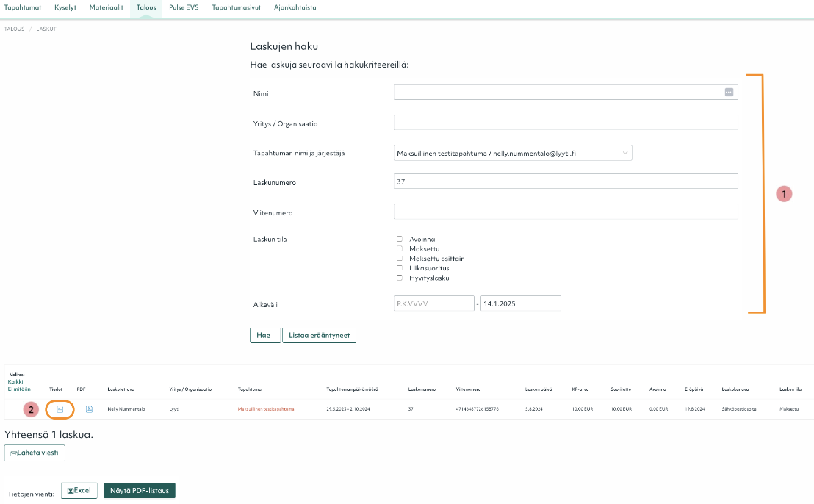Screen dimensions: 814x504
Task: Deselect all with the Ei mitään link
Action: pos(19,389)
